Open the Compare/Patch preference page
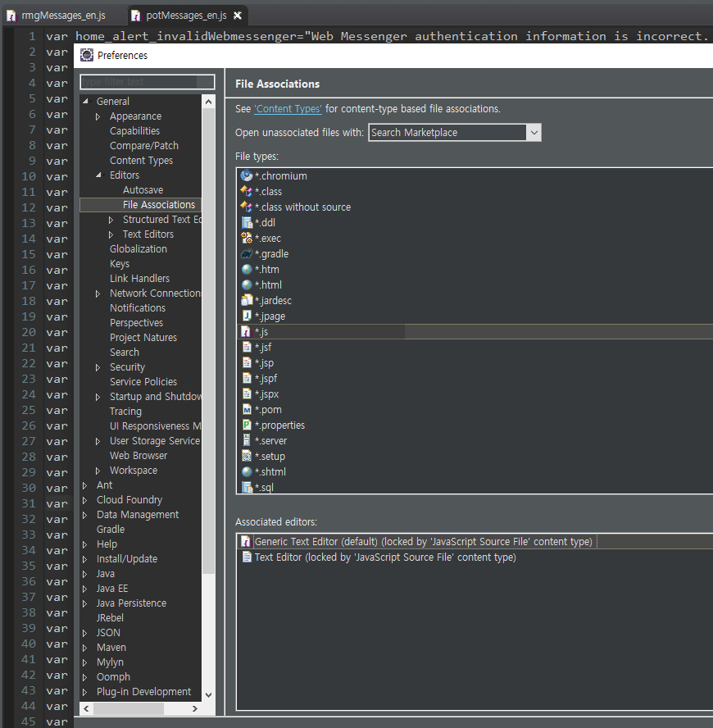Screen dimensions: 713x728 point(144,145)
